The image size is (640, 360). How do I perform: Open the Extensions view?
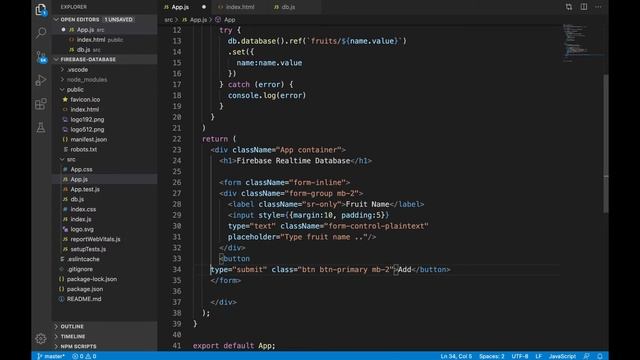tap(41, 104)
